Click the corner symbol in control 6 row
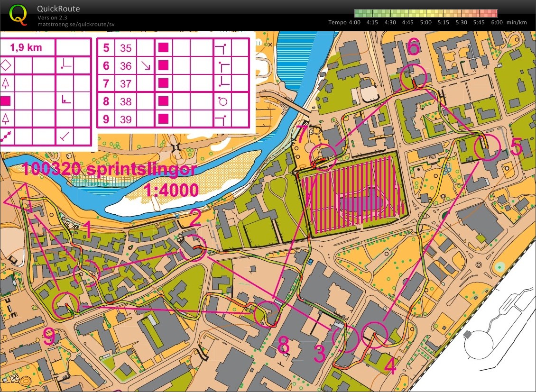 point(223,66)
